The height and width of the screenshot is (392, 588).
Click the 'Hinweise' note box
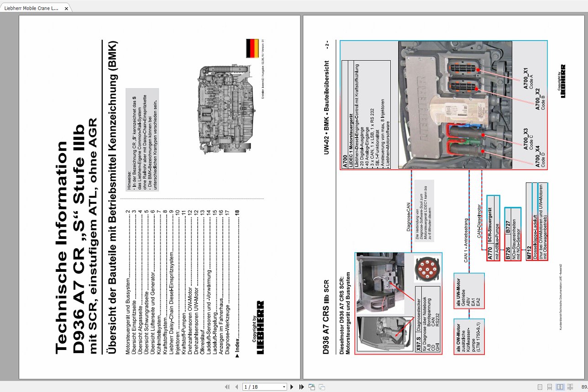coord(142,140)
